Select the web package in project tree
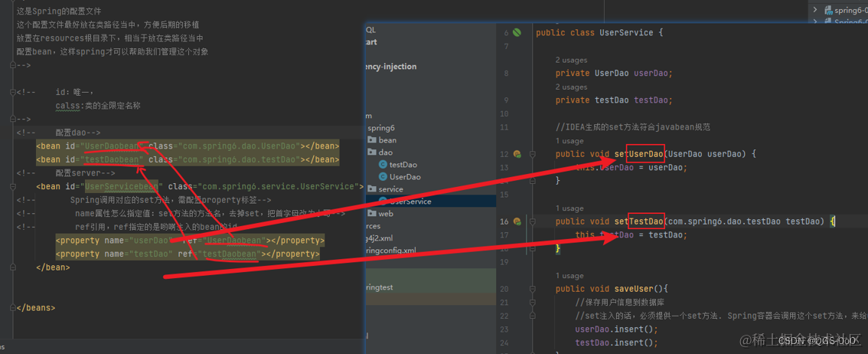 tap(386, 213)
